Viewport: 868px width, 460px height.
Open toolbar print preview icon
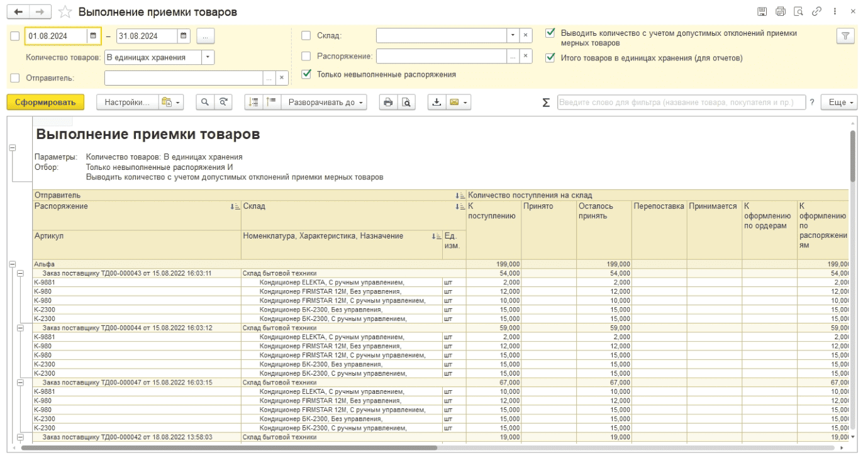pyautogui.click(x=406, y=103)
